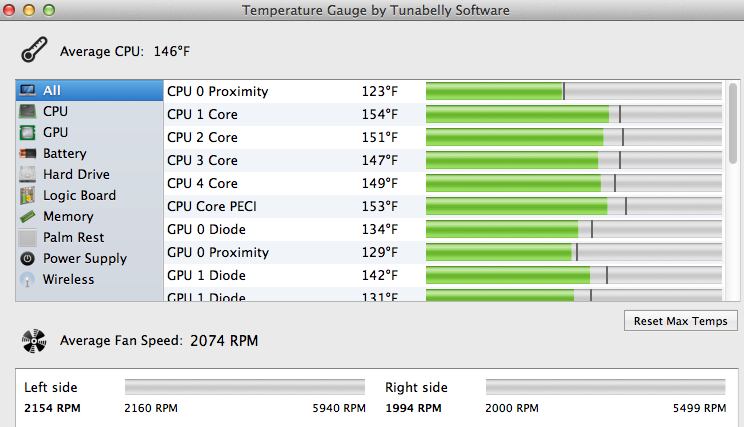Click the GPU chip icon in sidebar
The width and height of the screenshot is (744, 427).
click(x=28, y=132)
